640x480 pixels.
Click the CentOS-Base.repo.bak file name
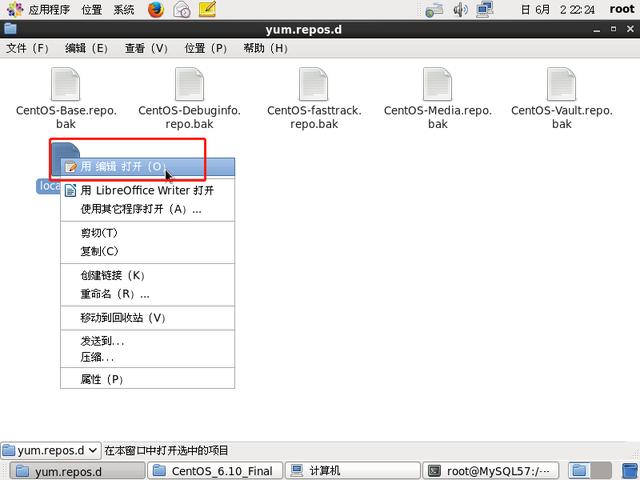point(66,117)
